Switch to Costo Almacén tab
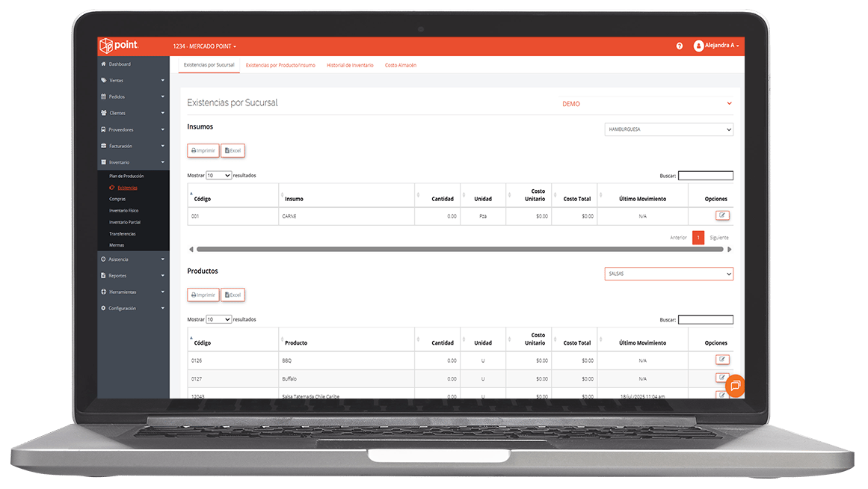Screen dimensions: 868x489 401,65
